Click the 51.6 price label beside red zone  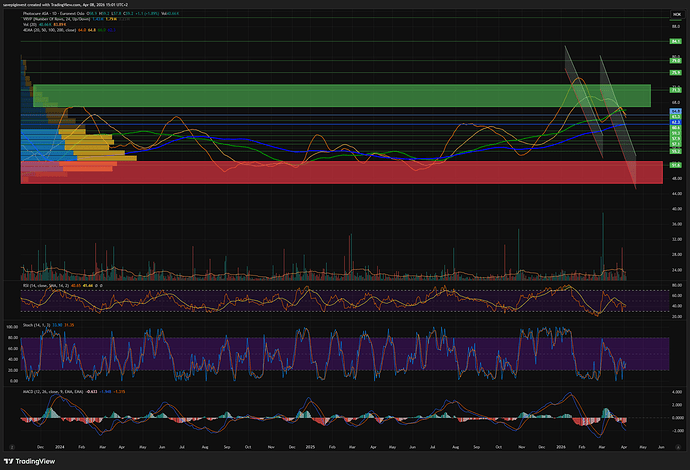(675, 164)
